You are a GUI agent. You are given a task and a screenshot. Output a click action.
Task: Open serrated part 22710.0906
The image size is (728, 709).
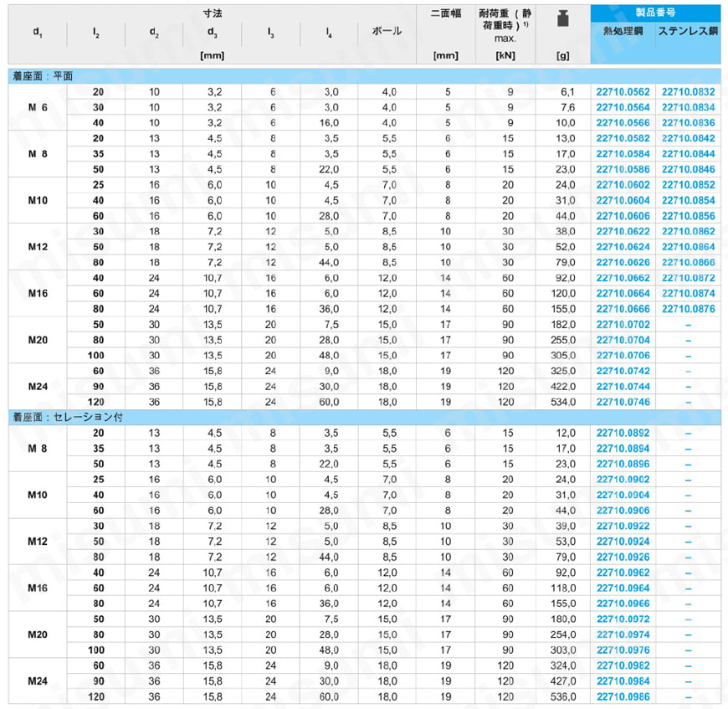623,511
